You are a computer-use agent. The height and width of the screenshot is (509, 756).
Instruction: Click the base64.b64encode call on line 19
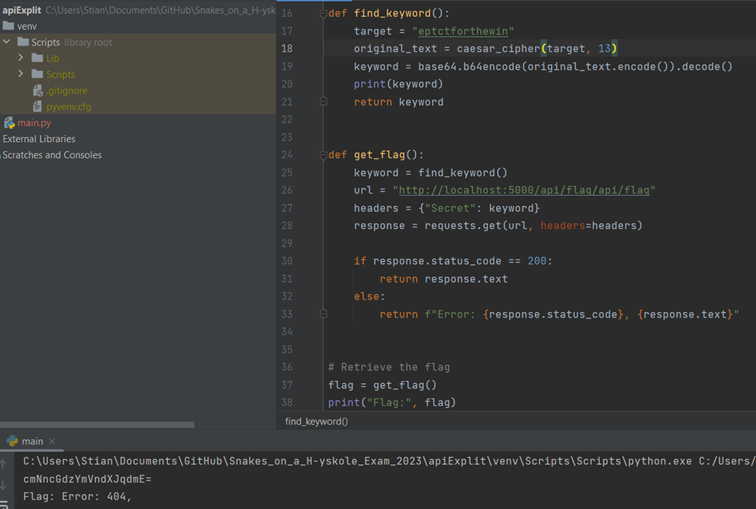[x=575, y=67]
